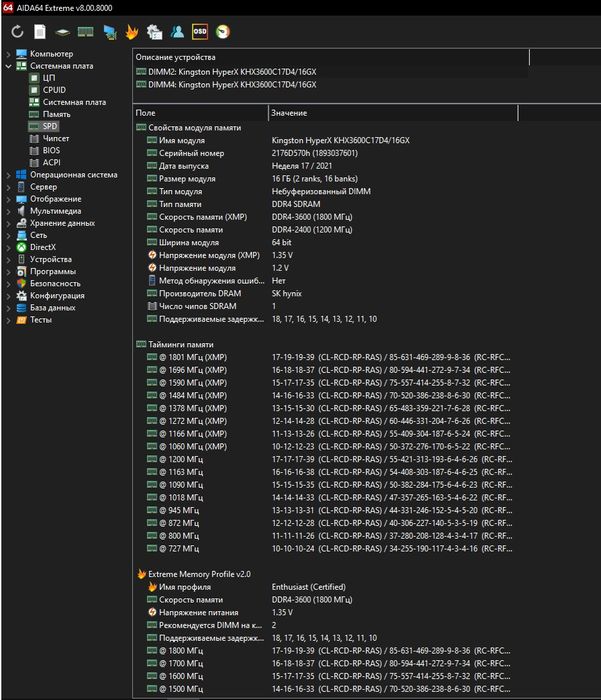The height and width of the screenshot is (700, 601).
Task: Collapse the Системная плата tree node
Action: coord(8,66)
